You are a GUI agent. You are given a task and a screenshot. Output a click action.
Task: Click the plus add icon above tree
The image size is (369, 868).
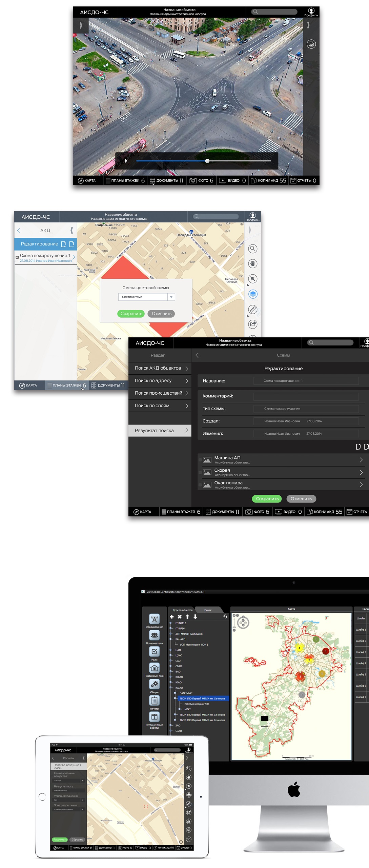(x=172, y=617)
